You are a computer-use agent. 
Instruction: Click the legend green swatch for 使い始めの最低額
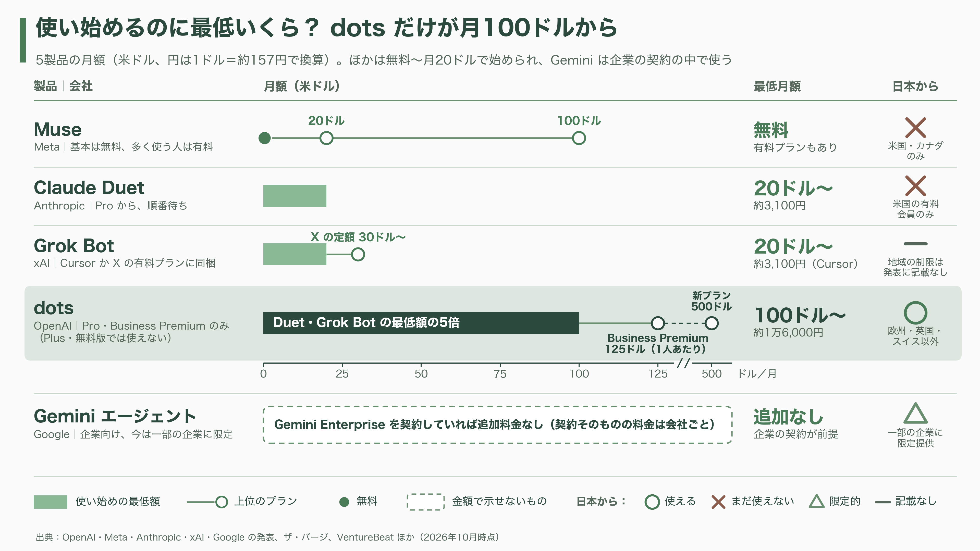(x=50, y=502)
